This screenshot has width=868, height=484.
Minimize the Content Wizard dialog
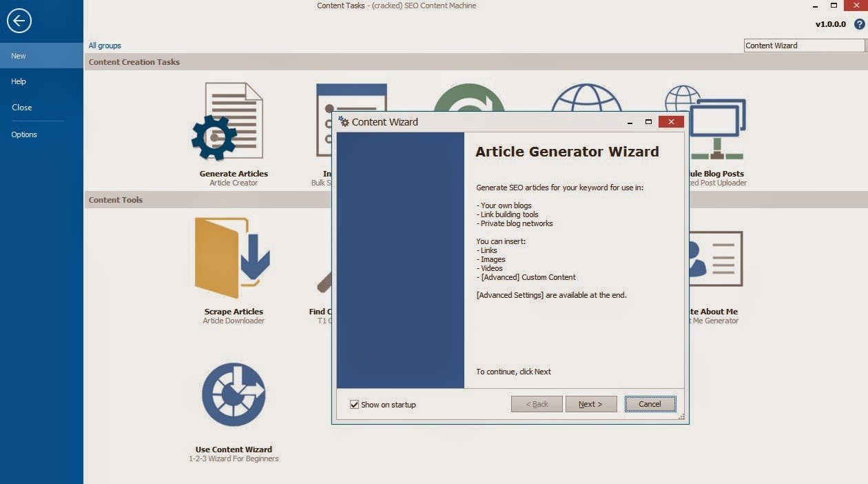[x=631, y=122]
